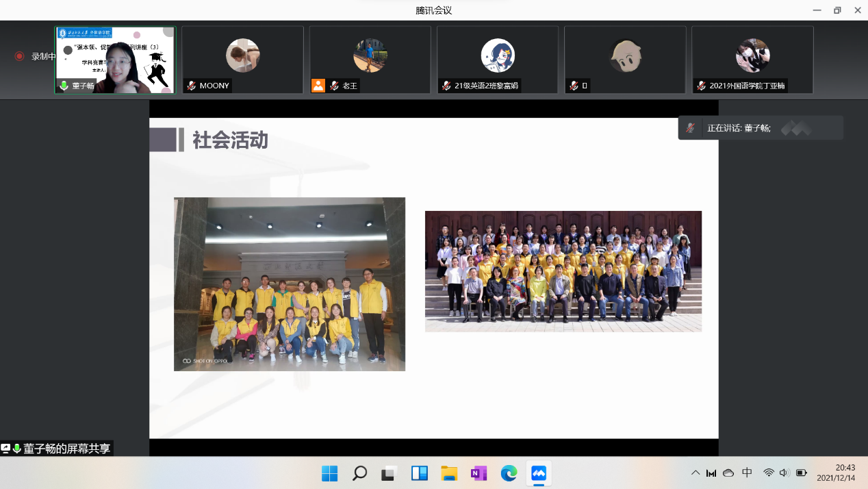Expand the system tray hidden icons chevron

[x=695, y=473]
